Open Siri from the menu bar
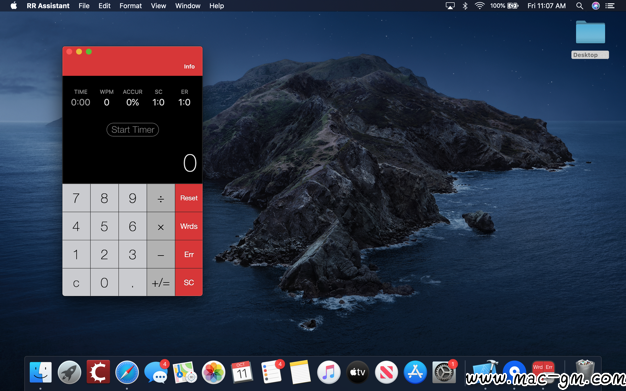Screen dimensions: 626x391 [596, 6]
